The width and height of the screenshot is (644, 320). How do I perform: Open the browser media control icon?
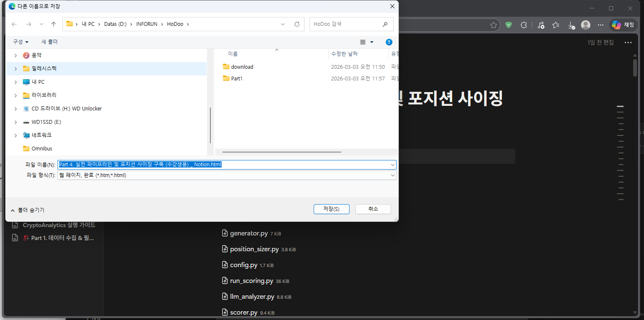tap(541, 25)
